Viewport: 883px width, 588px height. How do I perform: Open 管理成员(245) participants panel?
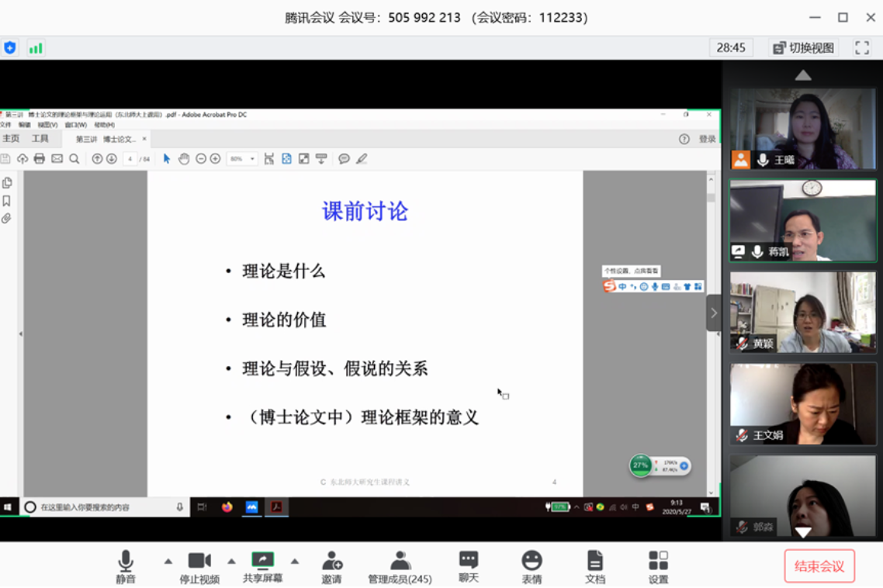(x=400, y=566)
